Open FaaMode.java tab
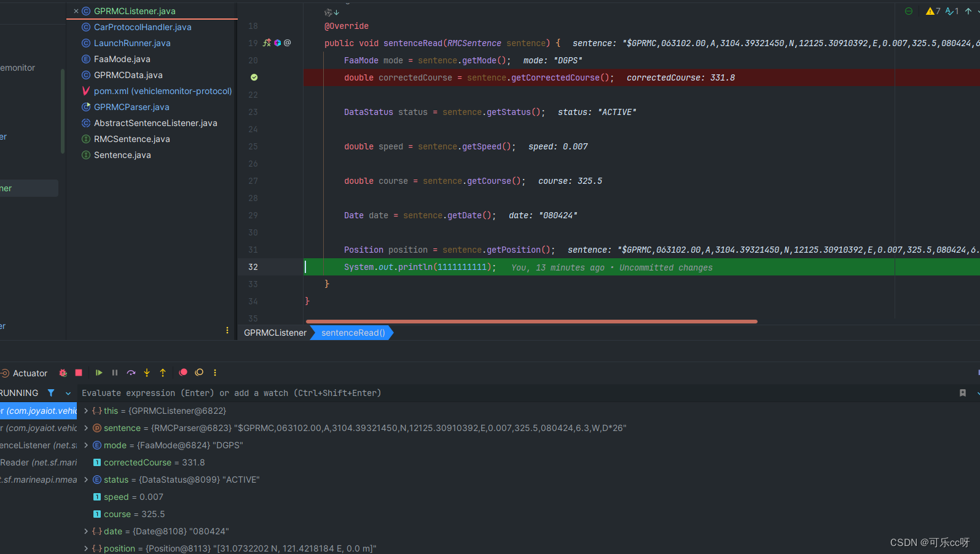The height and width of the screenshot is (554, 980). coord(122,59)
